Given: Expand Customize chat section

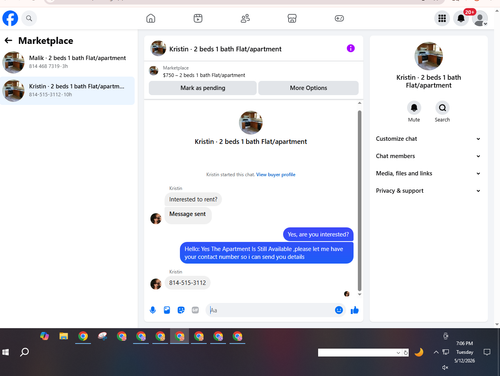Looking at the screenshot, I should [428, 139].
